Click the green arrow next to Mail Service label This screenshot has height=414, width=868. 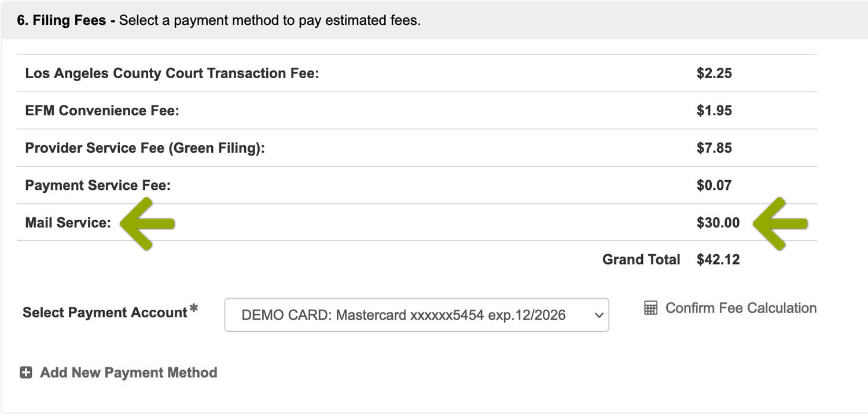(x=147, y=224)
